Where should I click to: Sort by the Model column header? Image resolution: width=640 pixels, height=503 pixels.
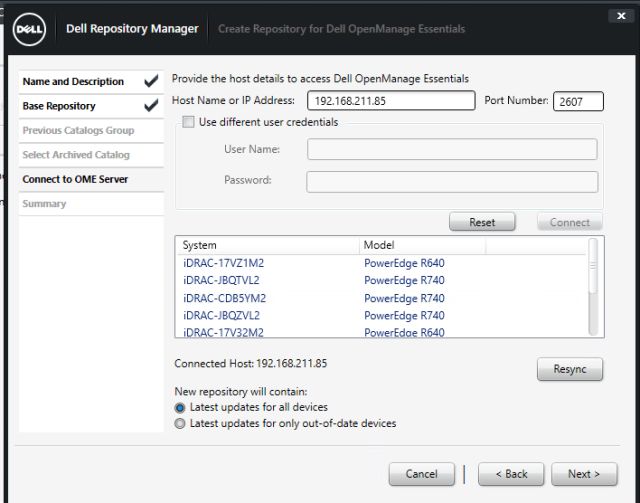(422, 245)
